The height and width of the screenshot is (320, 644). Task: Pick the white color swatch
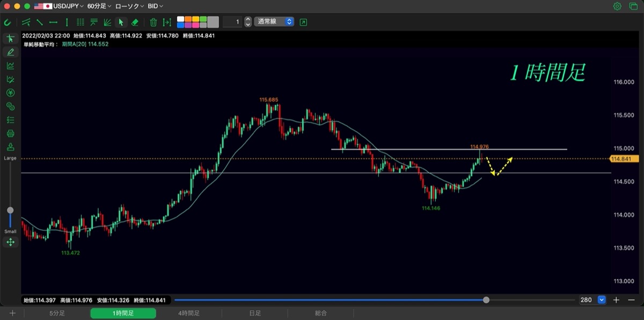(180, 19)
